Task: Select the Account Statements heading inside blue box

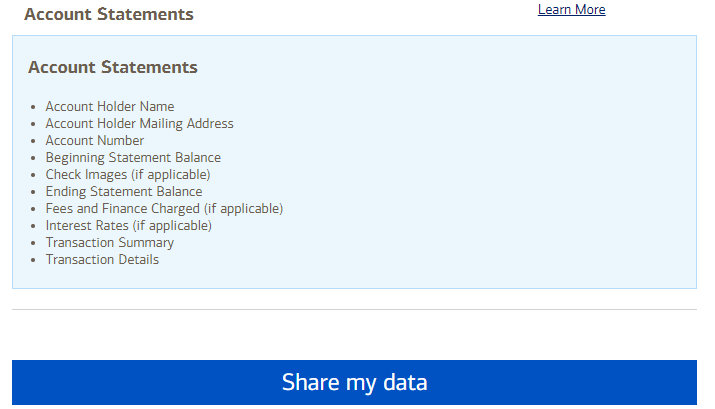Action: pyautogui.click(x=113, y=67)
